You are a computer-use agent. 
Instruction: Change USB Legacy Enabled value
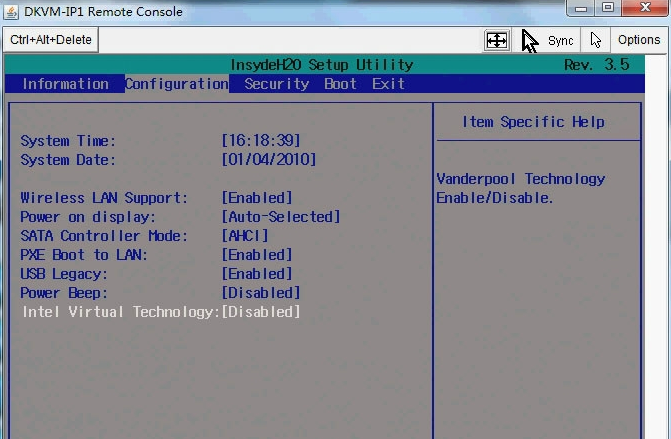coord(257,273)
